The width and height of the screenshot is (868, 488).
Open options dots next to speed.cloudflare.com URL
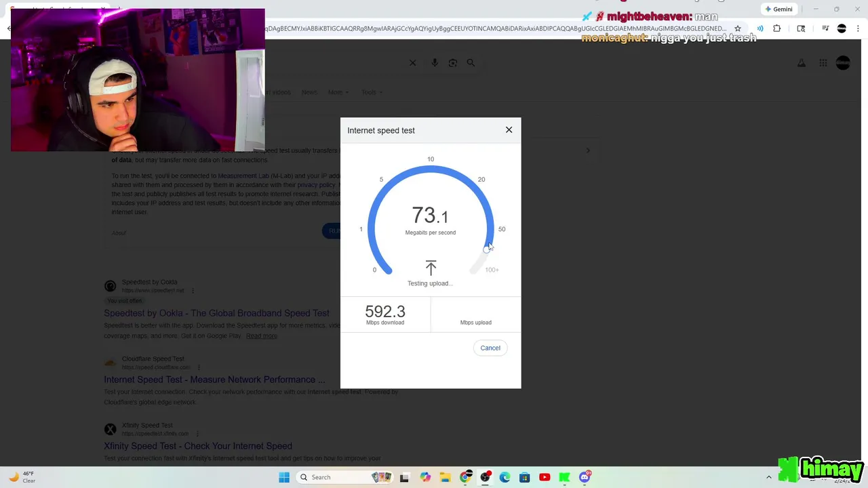tap(198, 367)
